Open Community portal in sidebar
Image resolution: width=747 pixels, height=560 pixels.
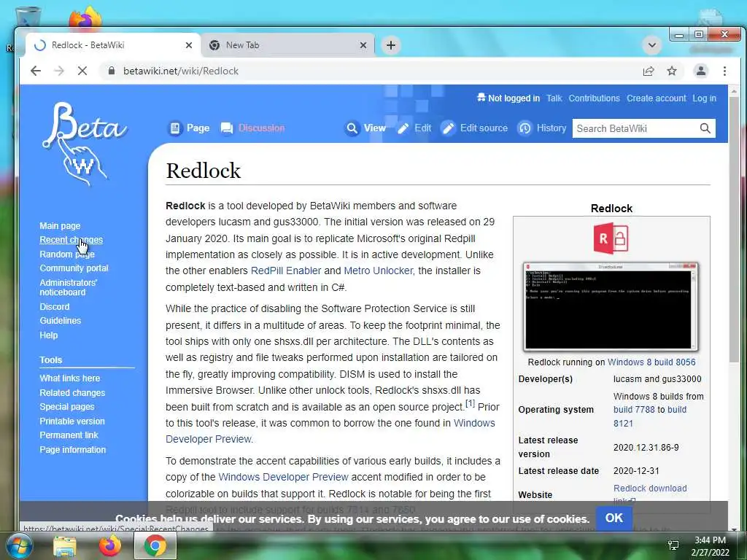pyautogui.click(x=74, y=268)
